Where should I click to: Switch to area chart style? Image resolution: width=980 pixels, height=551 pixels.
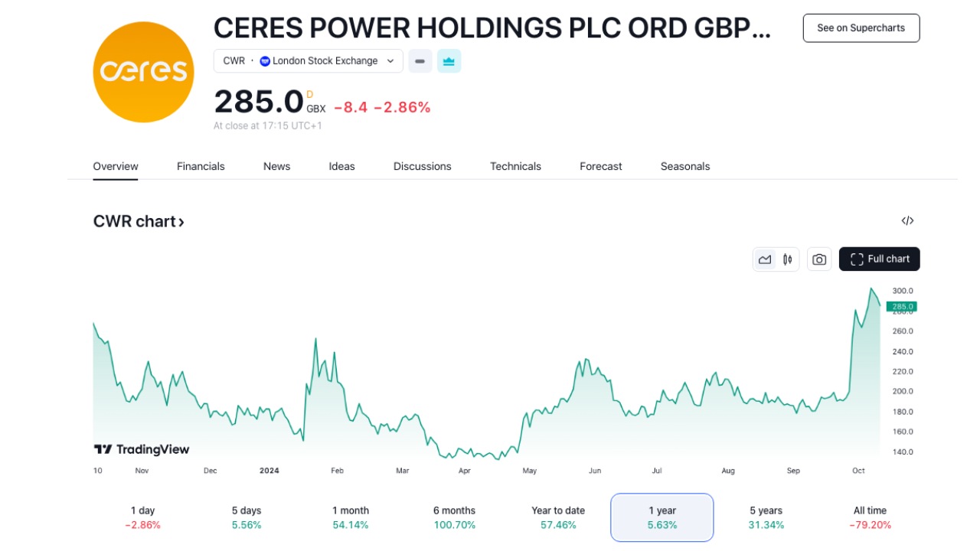point(765,259)
